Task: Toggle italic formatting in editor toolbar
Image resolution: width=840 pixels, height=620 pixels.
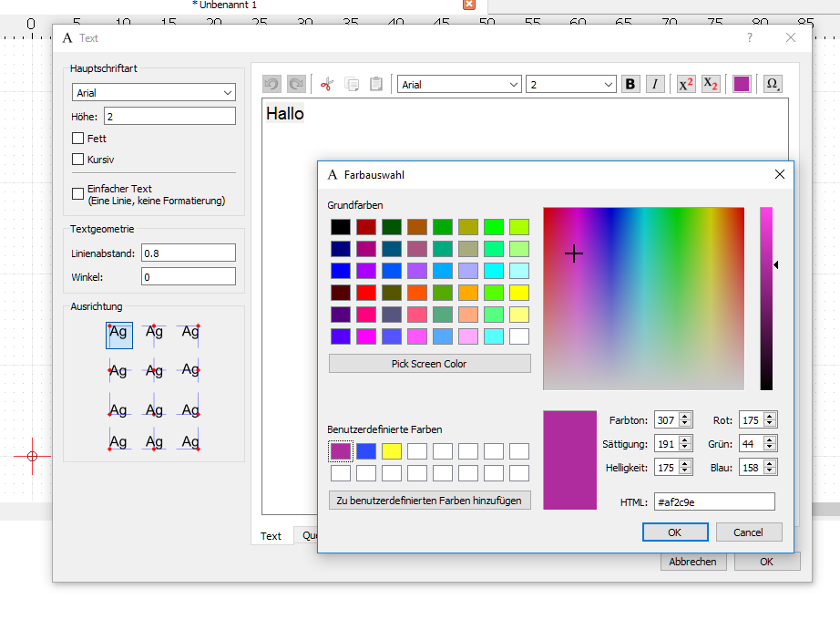Action: coord(655,84)
